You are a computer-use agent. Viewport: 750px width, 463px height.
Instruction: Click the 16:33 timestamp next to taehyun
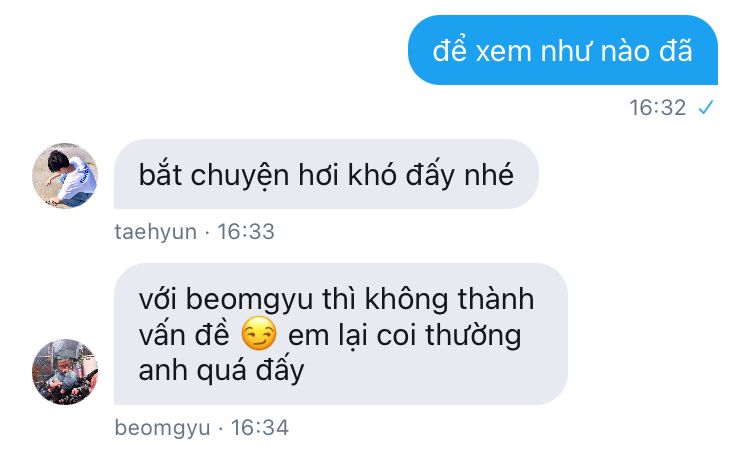click(246, 232)
